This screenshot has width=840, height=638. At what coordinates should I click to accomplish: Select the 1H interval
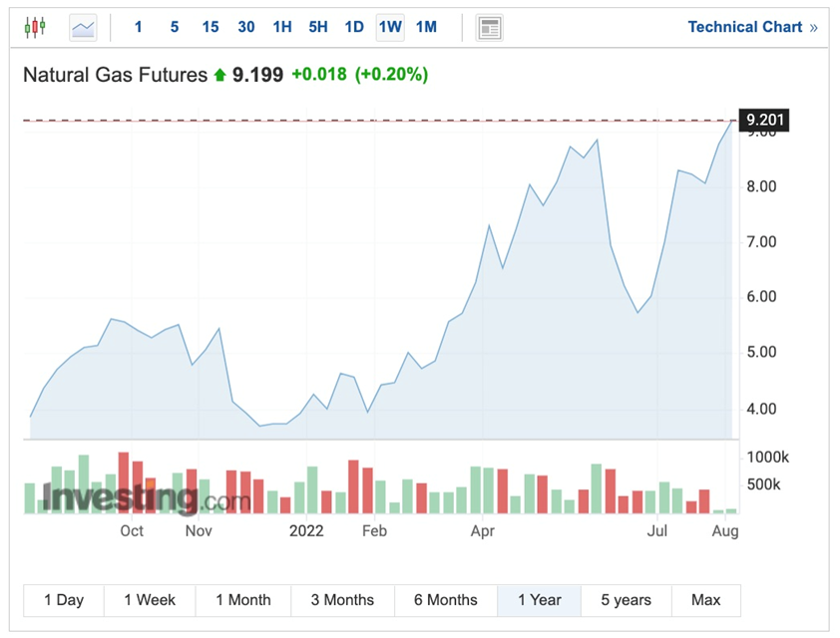click(x=282, y=27)
